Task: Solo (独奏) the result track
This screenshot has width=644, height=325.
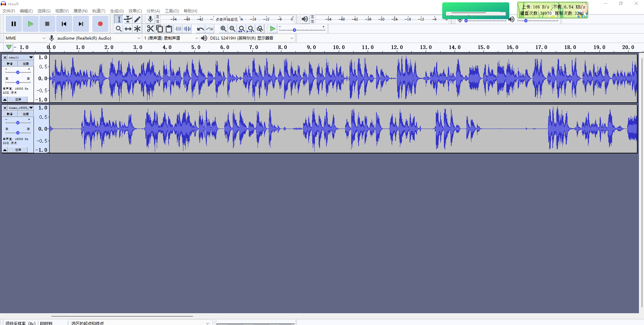Action: (26, 63)
